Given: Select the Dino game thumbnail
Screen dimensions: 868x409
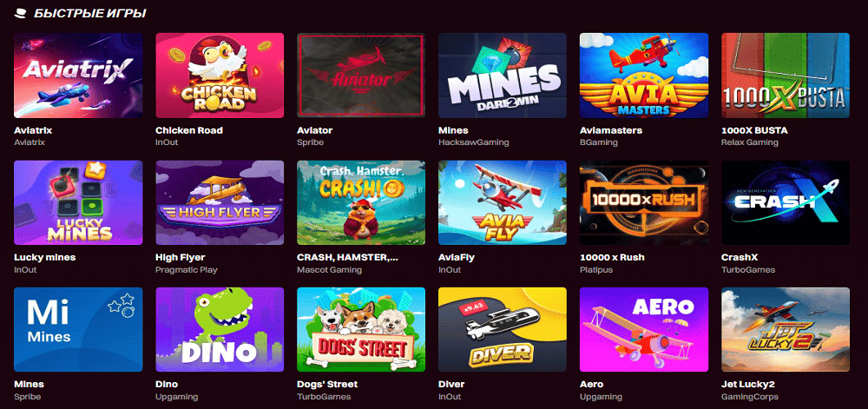Looking at the screenshot, I should (220, 329).
